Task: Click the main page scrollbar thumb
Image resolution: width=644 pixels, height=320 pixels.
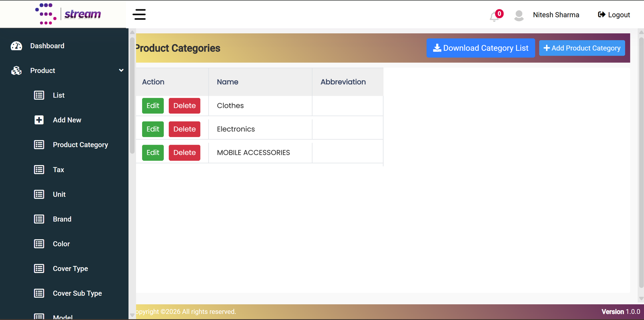Action: point(641,162)
